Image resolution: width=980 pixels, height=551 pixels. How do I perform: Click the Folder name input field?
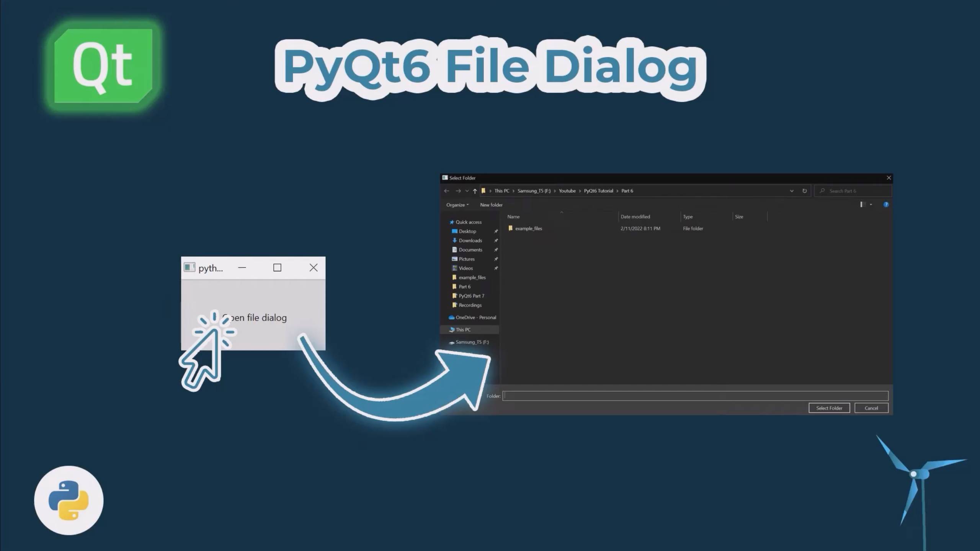click(695, 396)
